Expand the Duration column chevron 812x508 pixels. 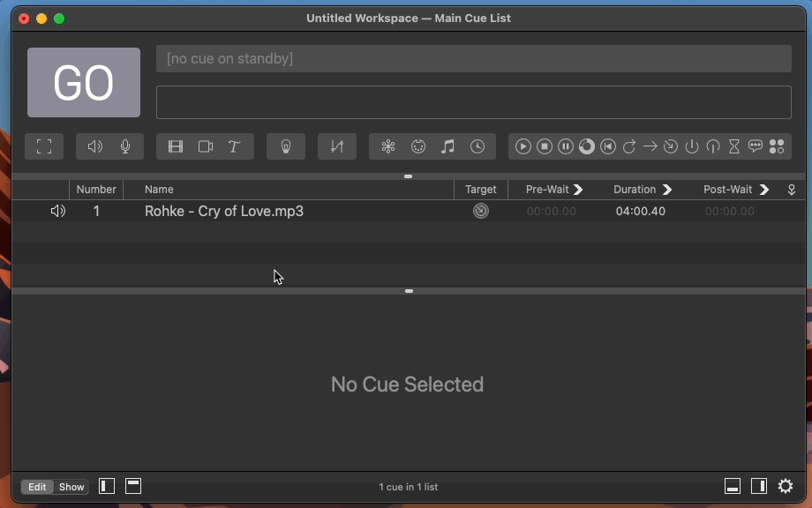667,190
